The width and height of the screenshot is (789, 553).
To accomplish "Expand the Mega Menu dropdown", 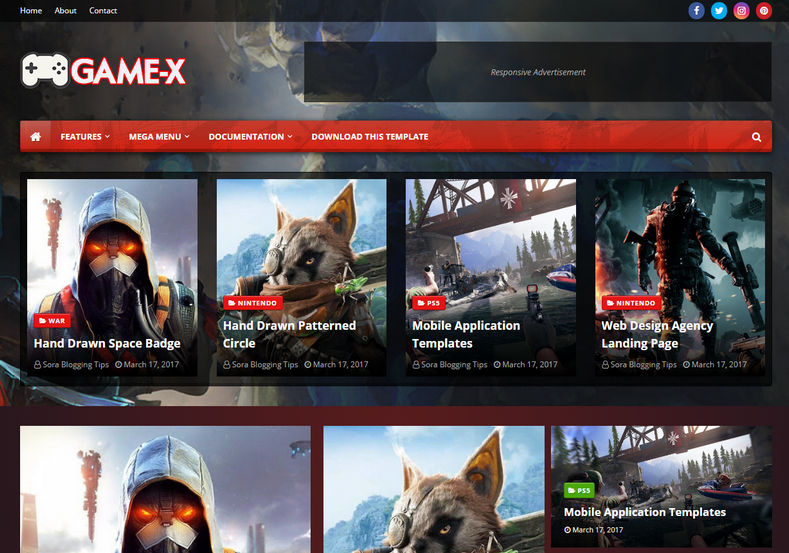I will click(159, 136).
